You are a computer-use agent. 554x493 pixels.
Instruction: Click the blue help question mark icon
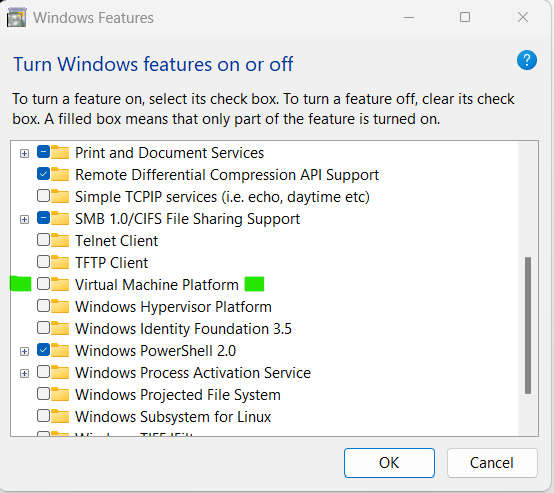(526, 60)
